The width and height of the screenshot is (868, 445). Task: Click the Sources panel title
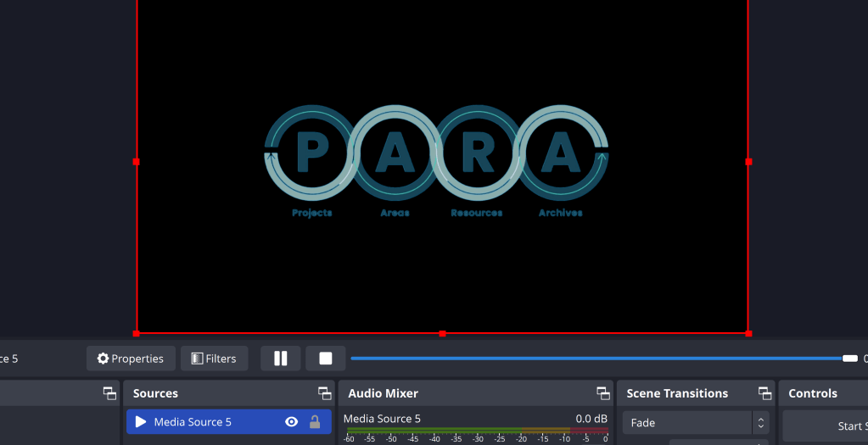tap(155, 393)
